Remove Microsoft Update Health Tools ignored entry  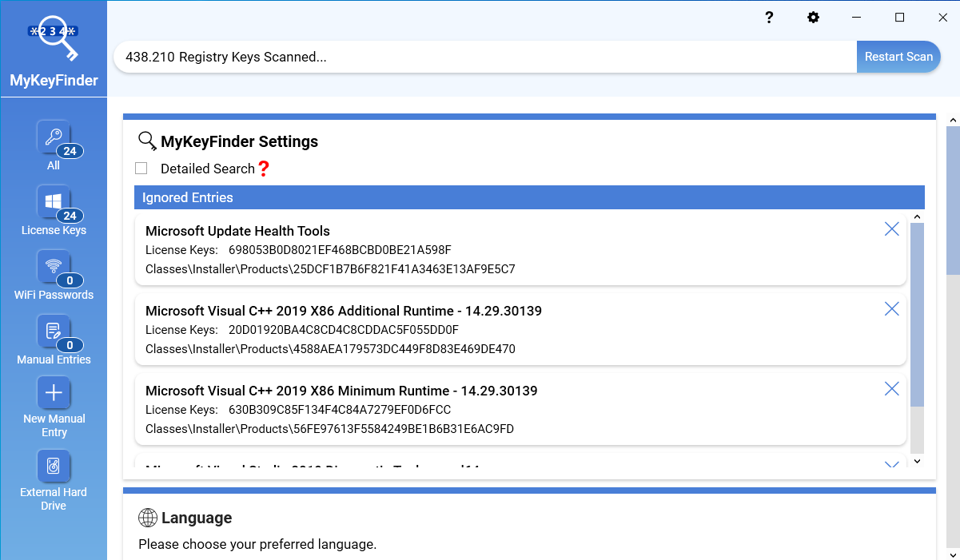tap(892, 229)
